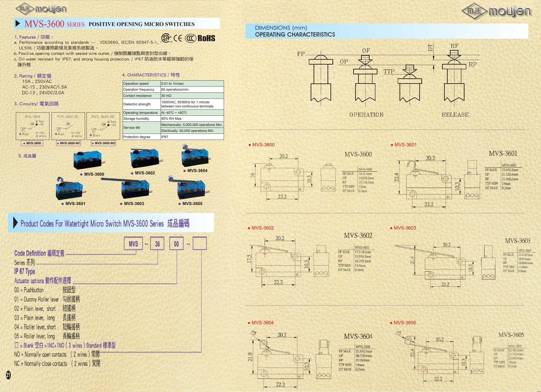Click the '4. CHARACTERISTICS' section heading
Image resolution: width=541 pixels, height=392 pixels.
point(151,75)
